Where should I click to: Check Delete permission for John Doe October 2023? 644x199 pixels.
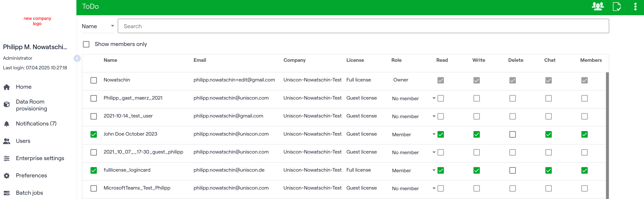pyautogui.click(x=512, y=134)
